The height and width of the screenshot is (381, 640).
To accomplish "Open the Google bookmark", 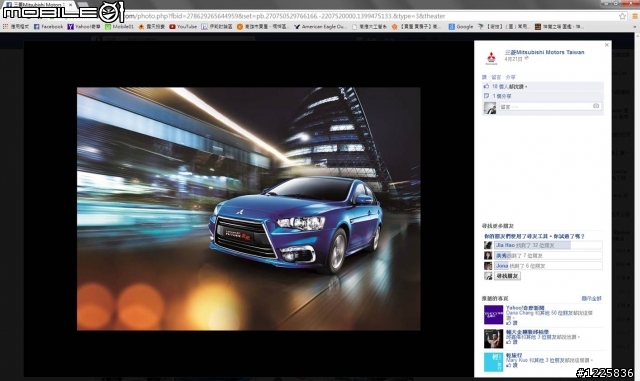I will click(461, 27).
